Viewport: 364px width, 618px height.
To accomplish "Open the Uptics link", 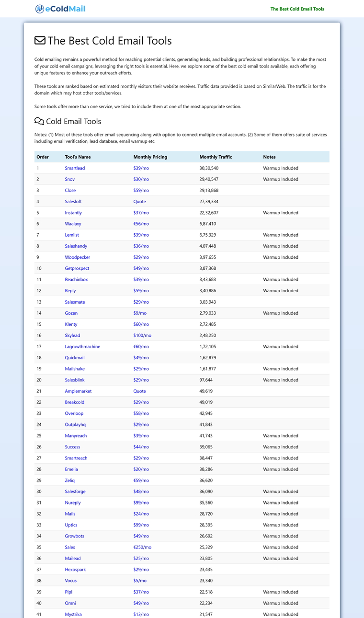I will 71,525.
